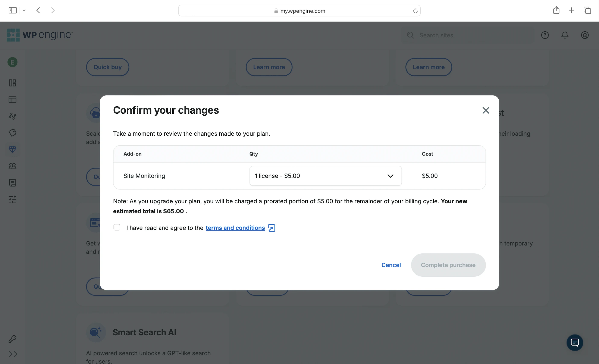The image size is (599, 364).
Task: Open the help question mark icon
Action: (x=545, y=35)
